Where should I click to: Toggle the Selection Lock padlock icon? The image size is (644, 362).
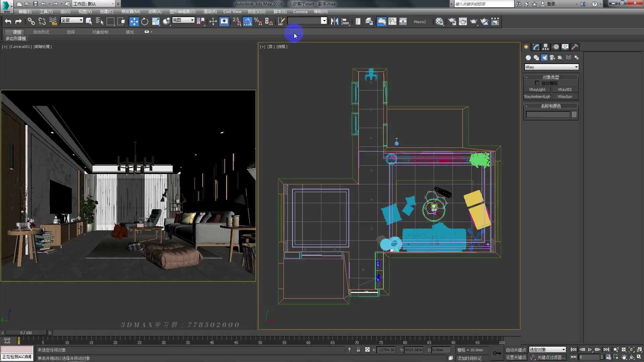[358, 350]
